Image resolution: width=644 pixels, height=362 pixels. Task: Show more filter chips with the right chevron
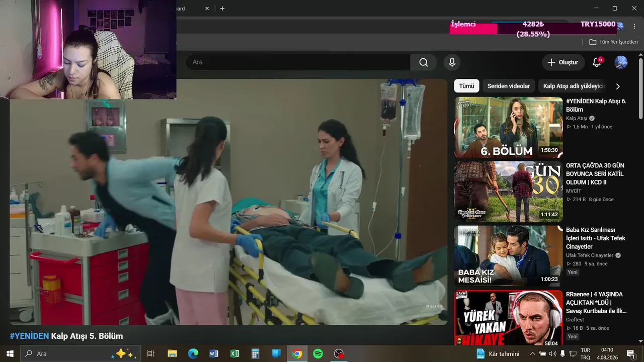(618, 86)
